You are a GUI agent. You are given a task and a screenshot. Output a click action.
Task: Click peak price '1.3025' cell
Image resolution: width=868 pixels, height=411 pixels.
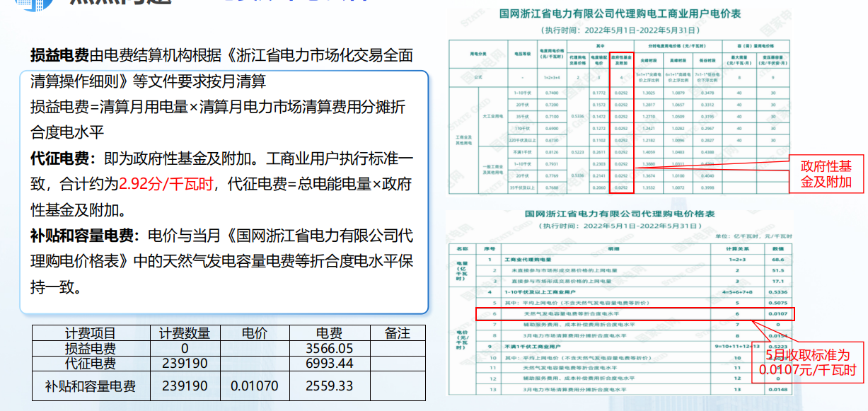649,93
